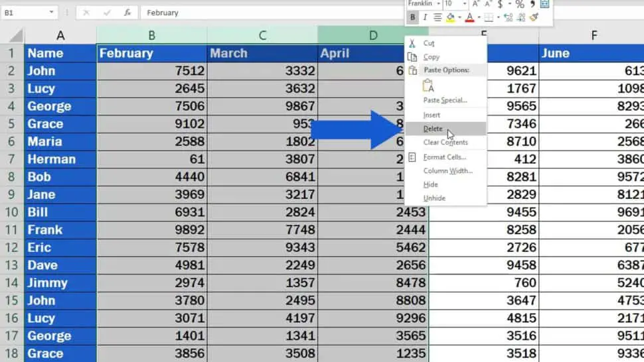Image resolution: width=644 pixels, height=362 pixels.
Task: Click the center align icon in mini toolbar
Action: coord(438,18)
